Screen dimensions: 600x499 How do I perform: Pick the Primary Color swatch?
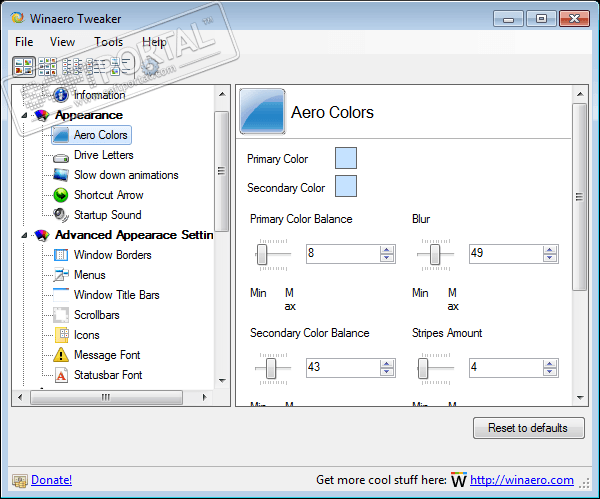pos(346,158)
